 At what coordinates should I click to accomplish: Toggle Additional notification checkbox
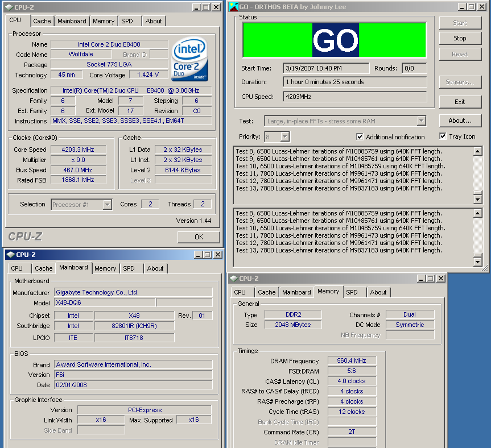[360, 136]
